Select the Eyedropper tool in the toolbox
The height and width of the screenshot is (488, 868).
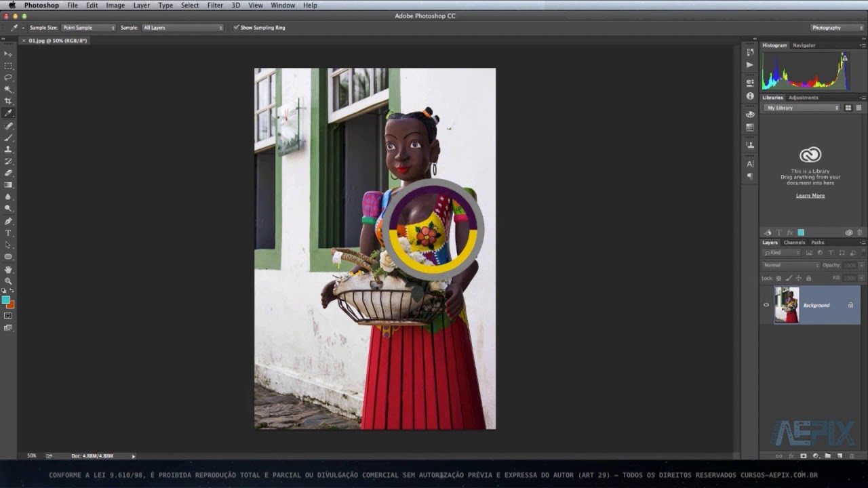point(8,113)
